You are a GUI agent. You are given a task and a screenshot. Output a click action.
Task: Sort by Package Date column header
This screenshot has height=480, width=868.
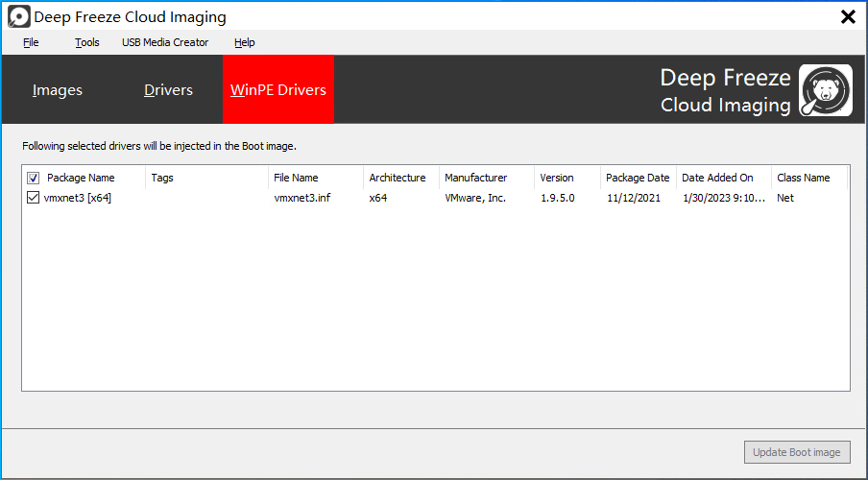(x=638, y=178)
